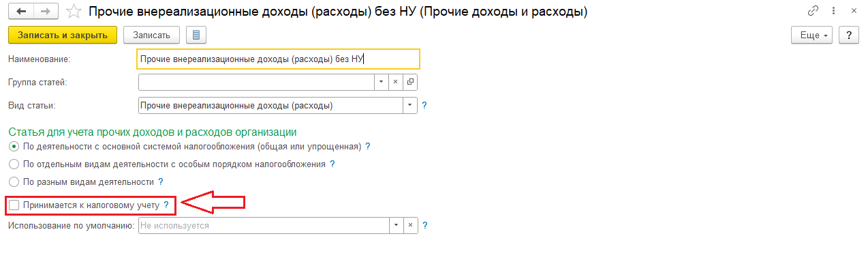Open Использование по умолчанию dropdown list
This screenshot has height=262, width=868.
tap(396, 225)
